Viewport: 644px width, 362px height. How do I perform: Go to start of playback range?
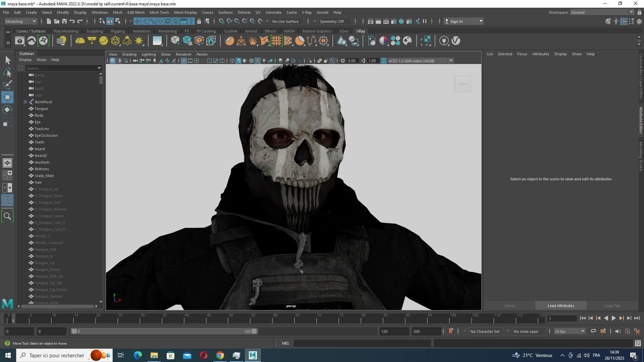point(583,318)
